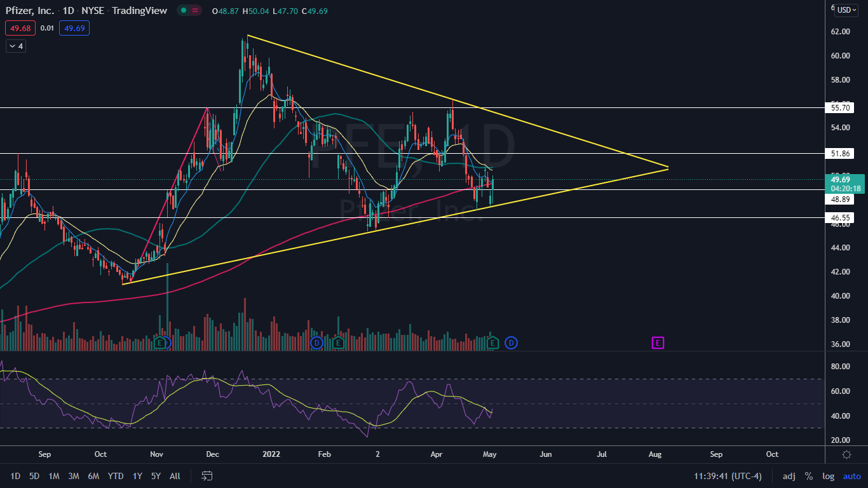
Task: Click the 48.89 price axis label
Action: tap(841, 200)
